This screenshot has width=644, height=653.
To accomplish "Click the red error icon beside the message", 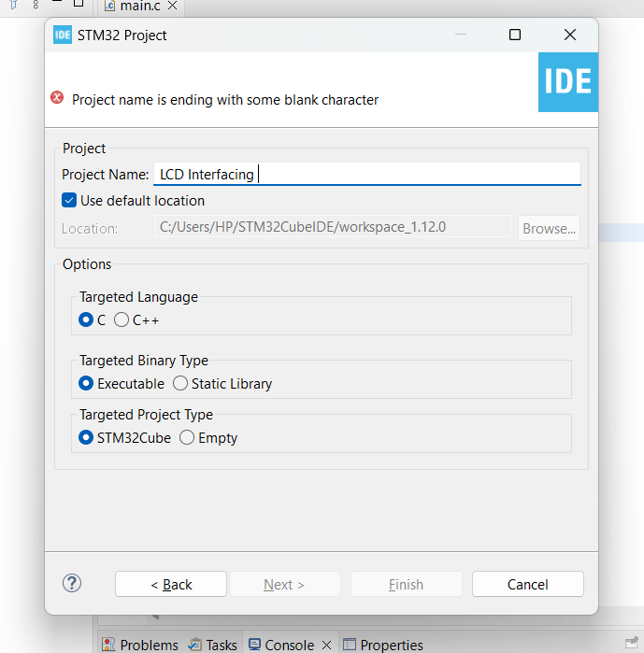I will coord(57,98).
